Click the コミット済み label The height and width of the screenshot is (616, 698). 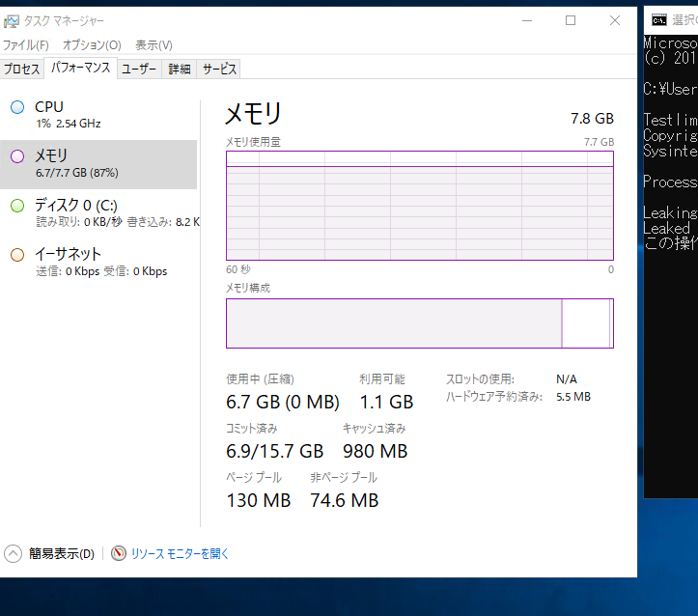252,429
